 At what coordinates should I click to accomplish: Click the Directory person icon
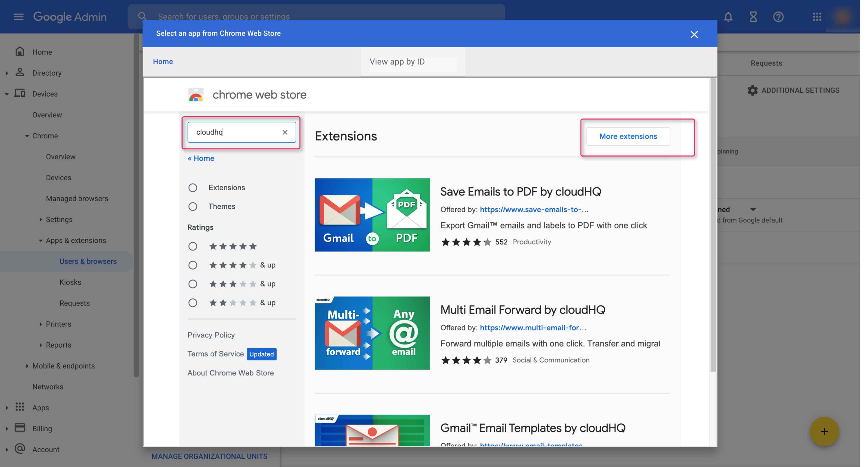tap(20, 72)
